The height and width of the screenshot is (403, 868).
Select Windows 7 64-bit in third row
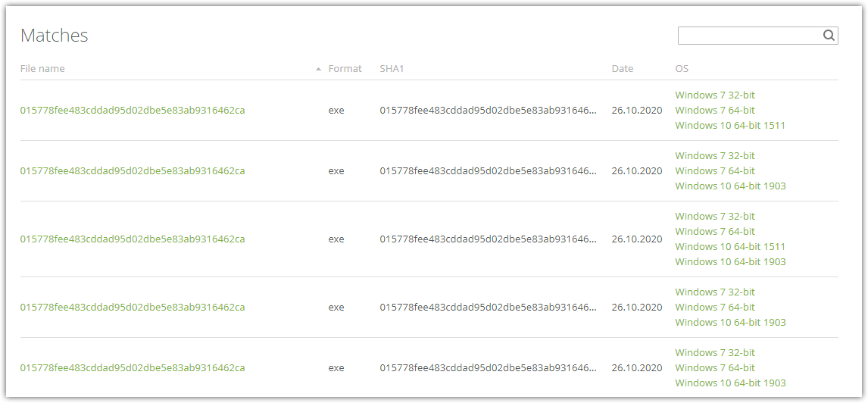(x=715, y=231)
